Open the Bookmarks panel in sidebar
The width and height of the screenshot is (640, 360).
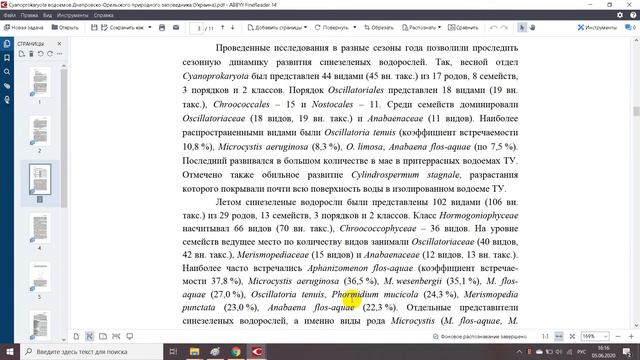point(7,58)
